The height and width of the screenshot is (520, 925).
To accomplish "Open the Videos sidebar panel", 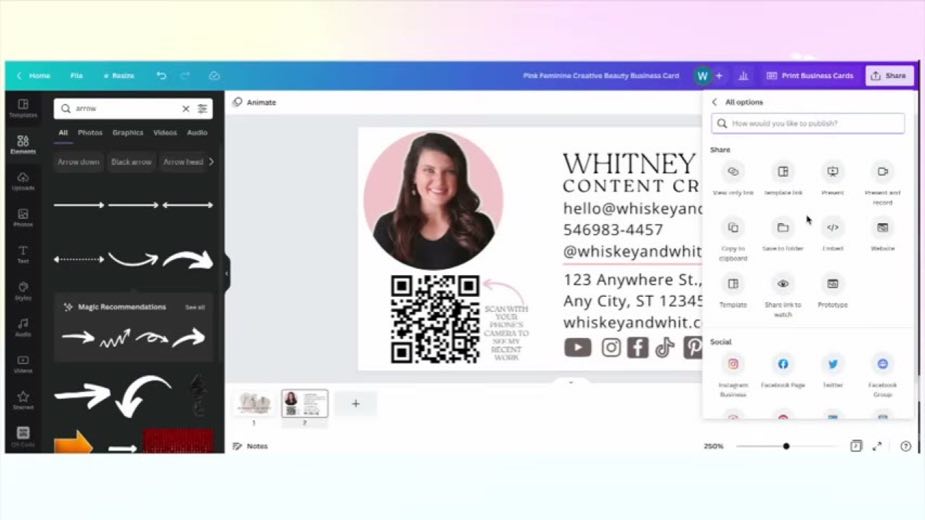I will click(23, 364).
